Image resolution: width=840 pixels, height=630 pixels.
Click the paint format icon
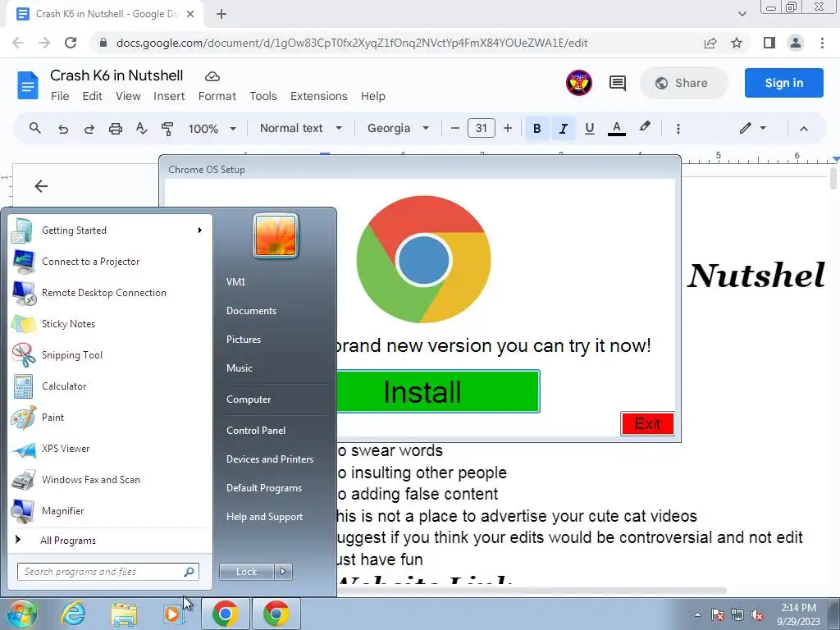[167, 129]
